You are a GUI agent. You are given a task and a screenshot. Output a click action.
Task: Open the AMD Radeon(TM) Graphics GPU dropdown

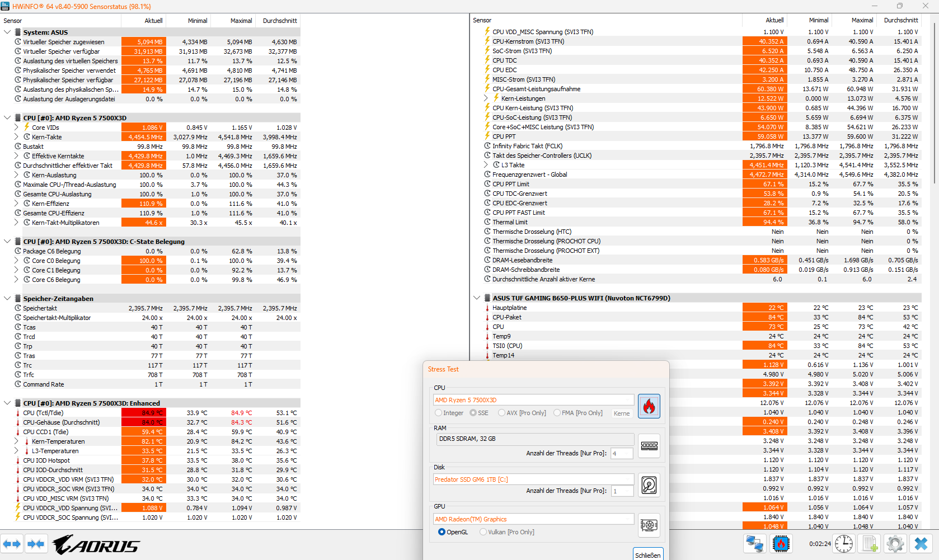click(x=534, y=519)
